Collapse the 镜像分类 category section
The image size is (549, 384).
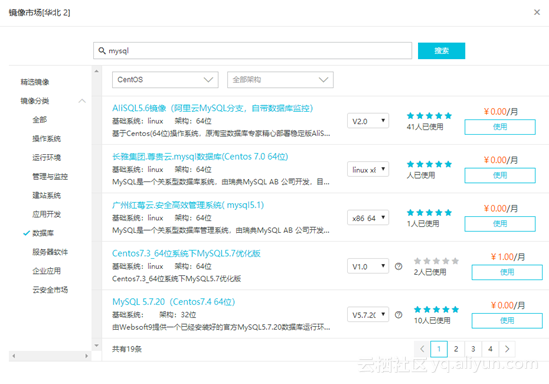tap(82, 101)
